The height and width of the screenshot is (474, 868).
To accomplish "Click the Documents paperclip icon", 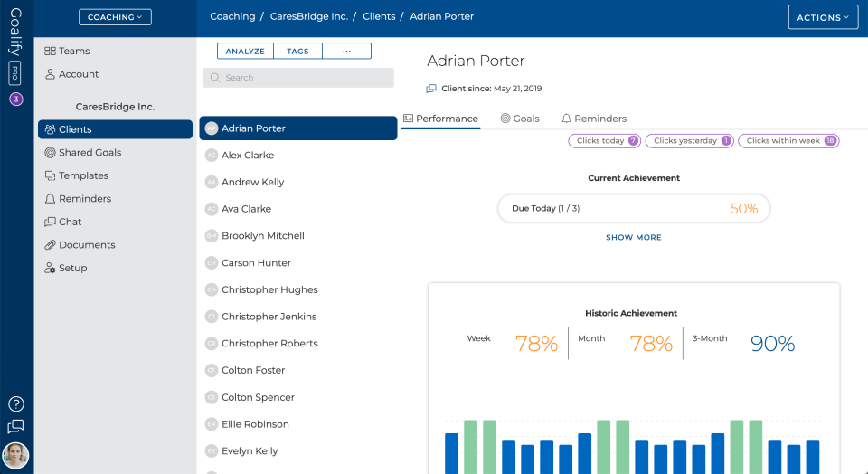I will [50, 245].
